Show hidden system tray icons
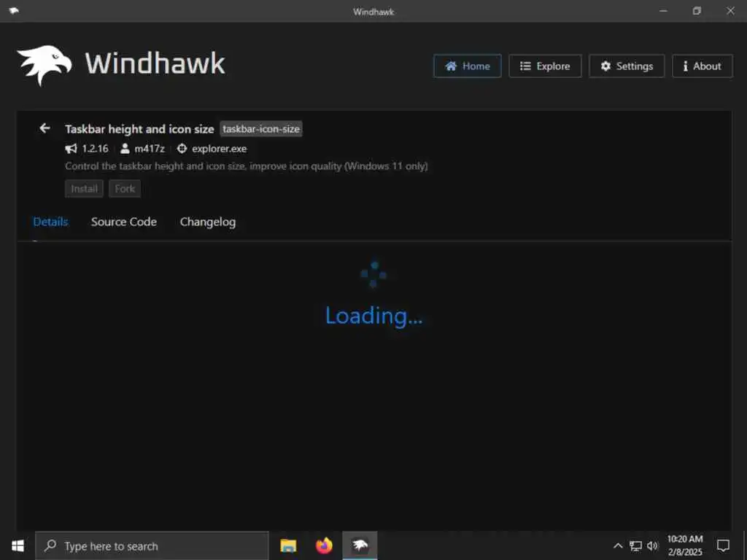This screenshot has height=560, width=747. click(x=617, y=545)
